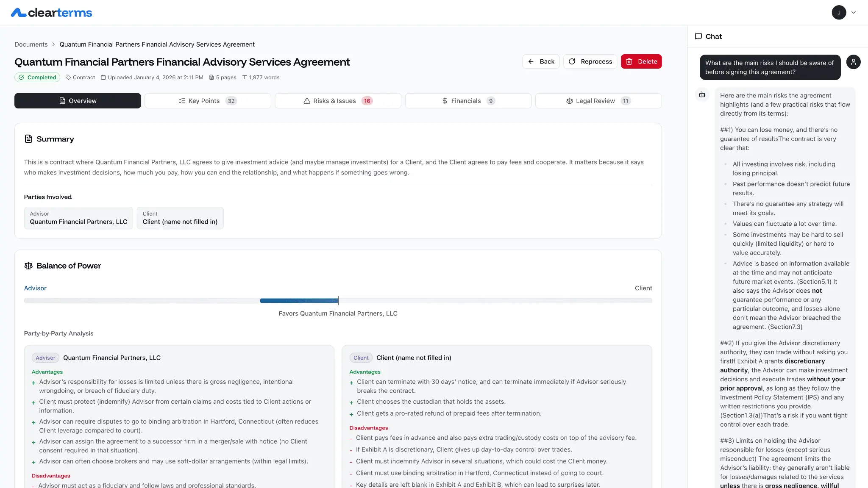Click the Balance of Power scales icon
Image resolution: width=868 pixels, height=488 pixels.
pyautogui.click(x=28, y=266)
